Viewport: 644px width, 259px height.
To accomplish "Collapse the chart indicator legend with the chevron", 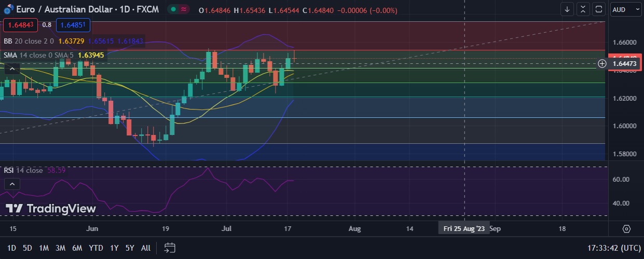I will pos(12,68).
